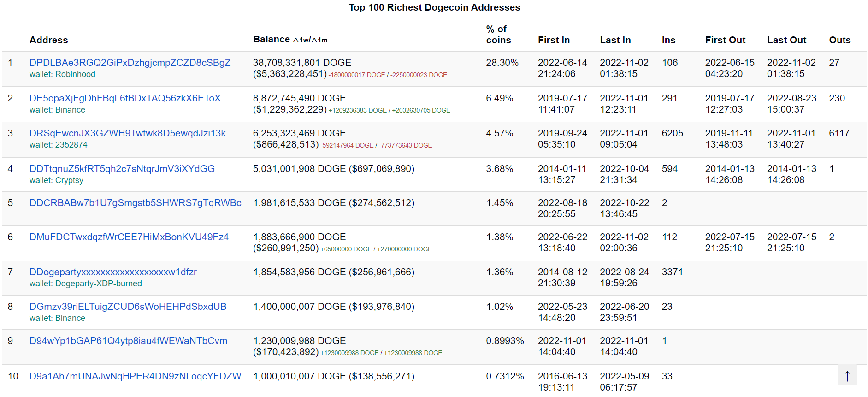Screen dimensions: 868x397
Task: Open address DDCRBABw7b1U7g link
Action: 135,203
